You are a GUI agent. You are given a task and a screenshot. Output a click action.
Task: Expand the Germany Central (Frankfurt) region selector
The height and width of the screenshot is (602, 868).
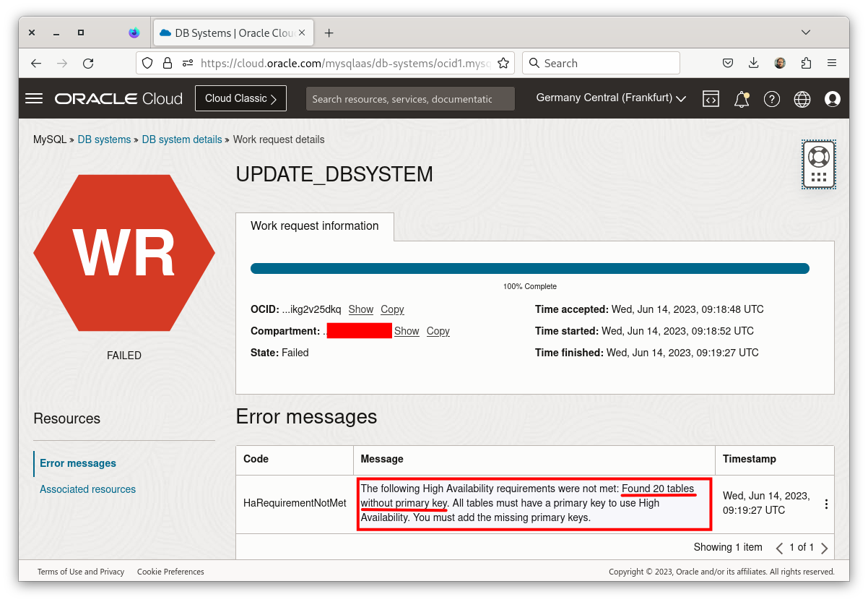coord(611,98)
